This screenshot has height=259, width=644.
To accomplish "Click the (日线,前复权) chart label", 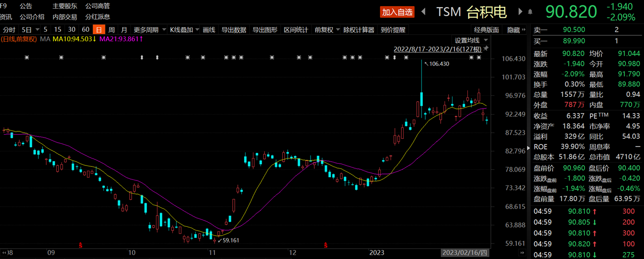I will click(x=19, y=39).
